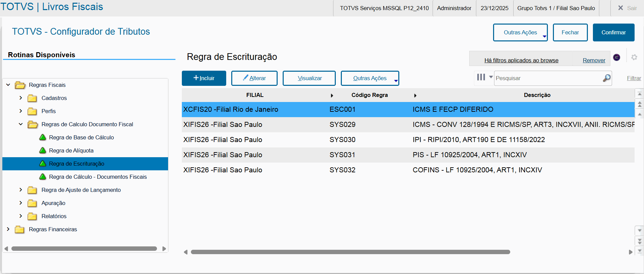Jump to last record with bottom scroll arrow
Viewport: 644px width, 274px height.
[640, 251]
